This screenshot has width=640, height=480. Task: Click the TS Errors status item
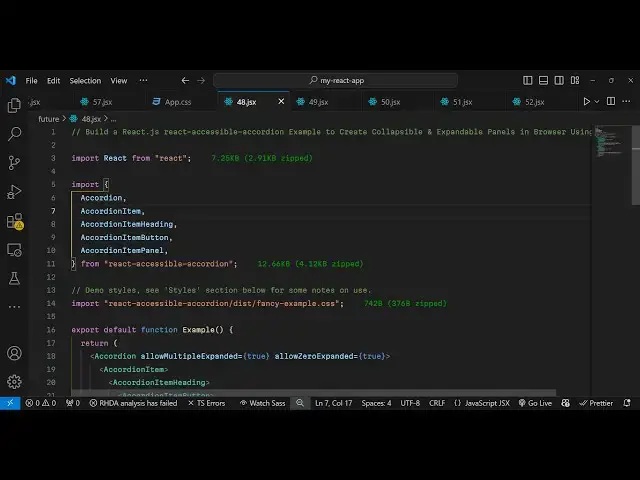pyautogui.click(x=207, y=403)
